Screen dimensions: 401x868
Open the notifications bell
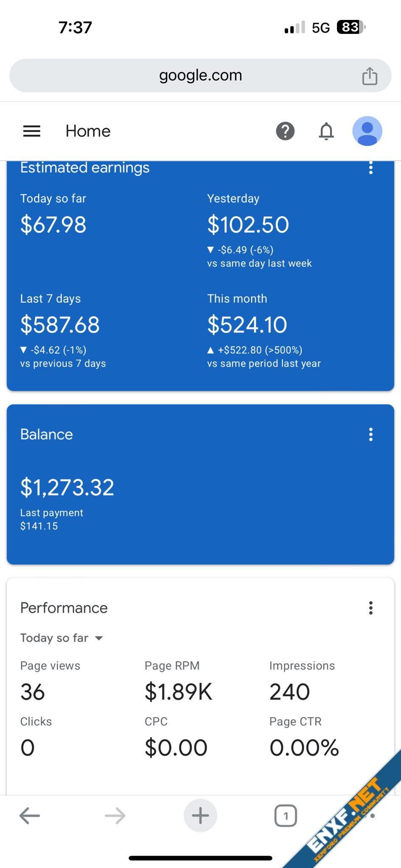click(326, 131)
